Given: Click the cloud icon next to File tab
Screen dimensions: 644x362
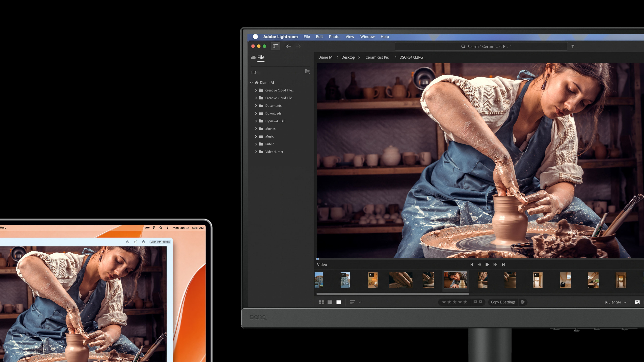Looking at the screenshot, I should pos(253,57).
